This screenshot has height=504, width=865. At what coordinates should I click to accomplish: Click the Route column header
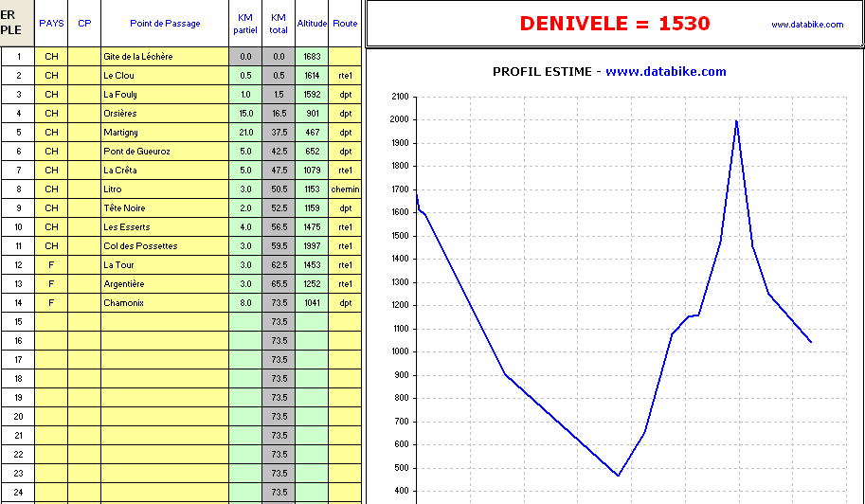[x=346, y=24]
